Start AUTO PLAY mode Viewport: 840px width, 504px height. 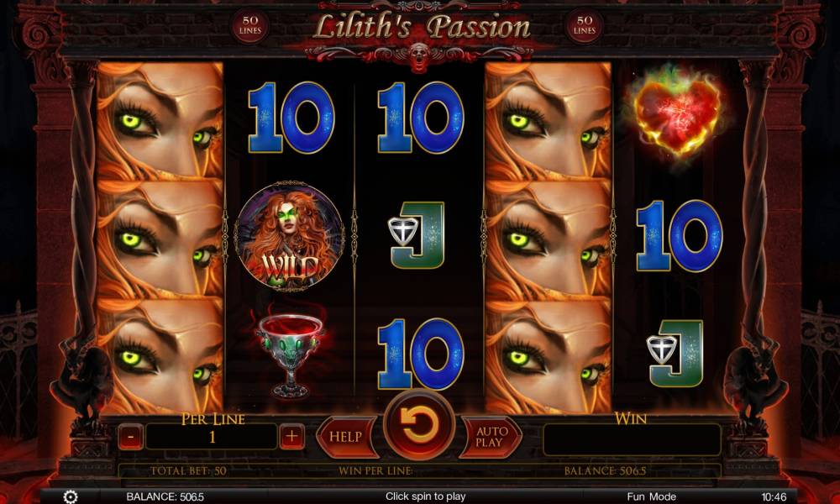pos(490,437)
